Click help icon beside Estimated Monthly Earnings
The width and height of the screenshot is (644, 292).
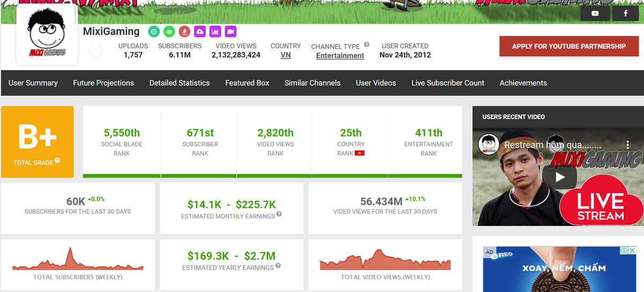pos(279,215)
